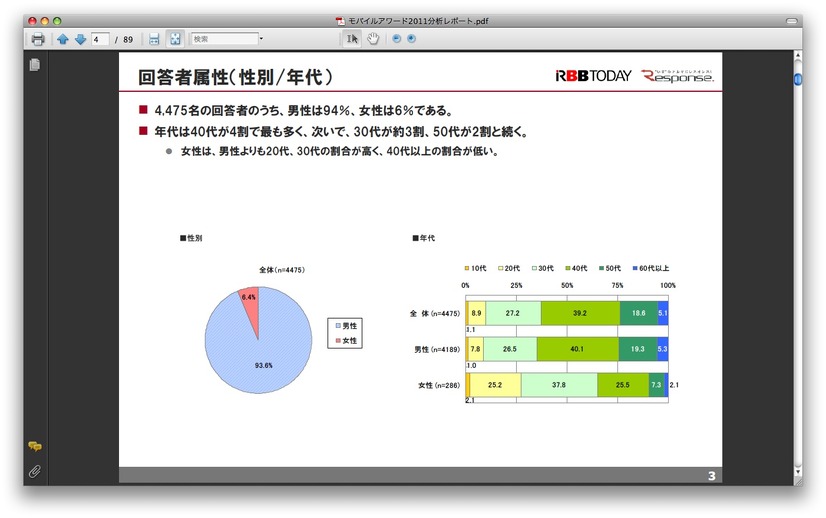Go to next page with down arrow
This screenshot has height=518, width=826.
coord(80,39)
